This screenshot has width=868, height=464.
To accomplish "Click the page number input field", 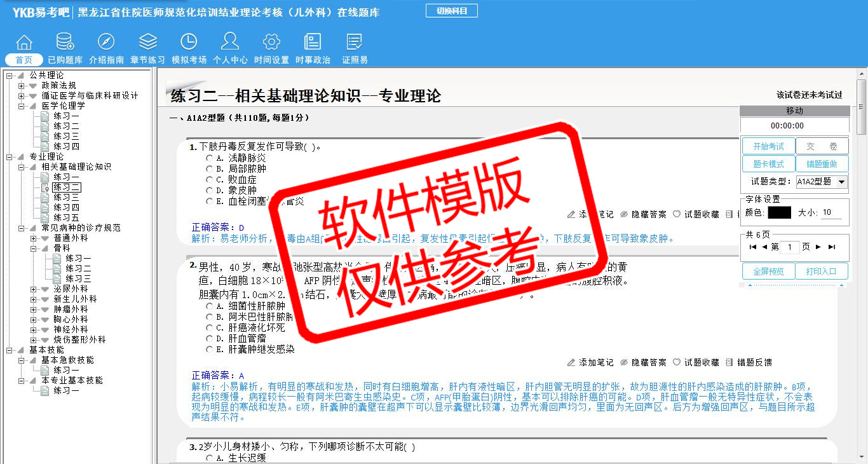I will pyautogui.click(x=789, y=247).
